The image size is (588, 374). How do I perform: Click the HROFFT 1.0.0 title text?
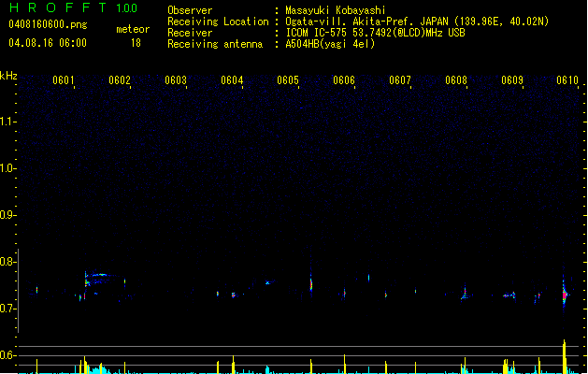point(74,7)
